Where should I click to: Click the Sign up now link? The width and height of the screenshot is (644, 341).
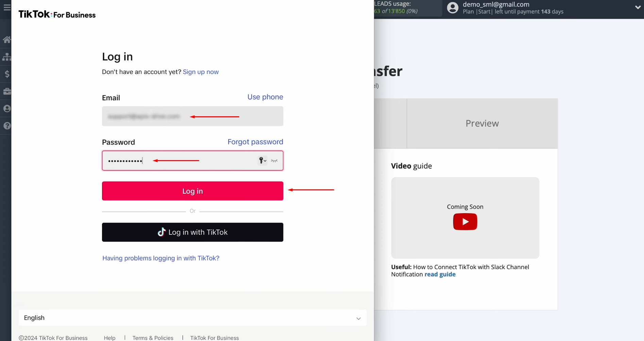pyautogui.click(x=201, y=72)
